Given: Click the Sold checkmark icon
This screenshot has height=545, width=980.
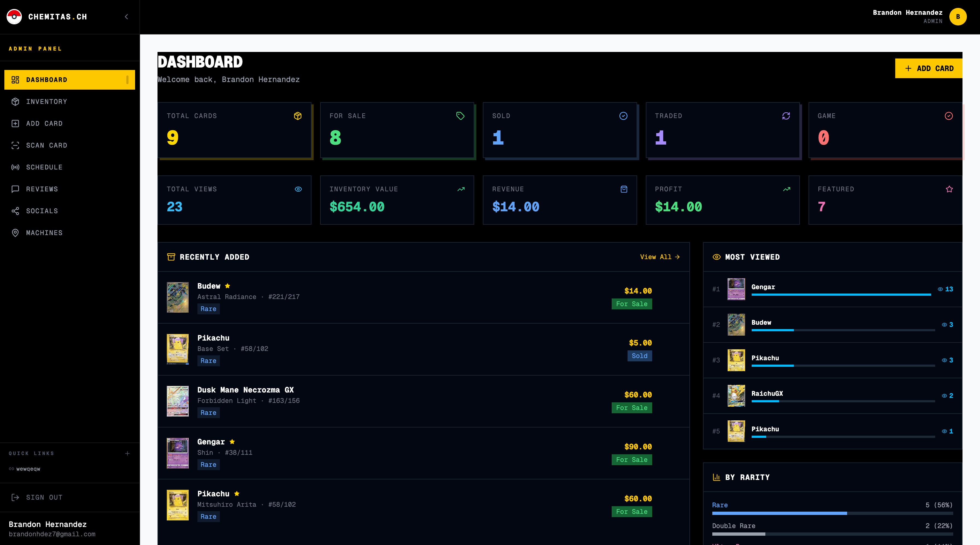Looking at the screenshot, I should (x=623, y=116).
